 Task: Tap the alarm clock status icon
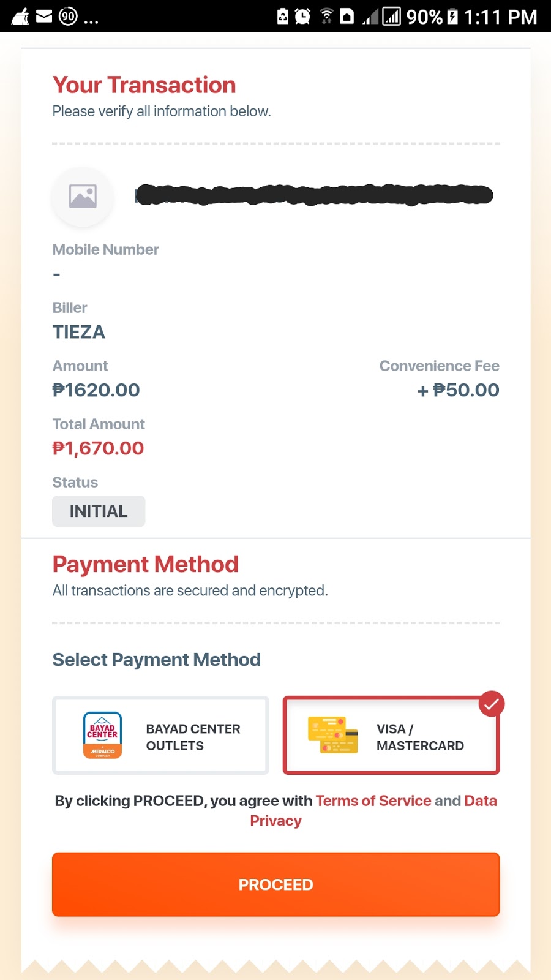[x=302, y=16]
